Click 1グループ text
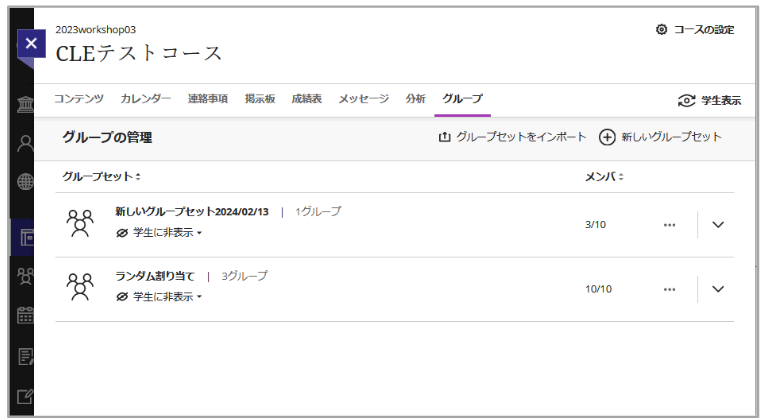This screenshot has height=420, width=763. 318,212
